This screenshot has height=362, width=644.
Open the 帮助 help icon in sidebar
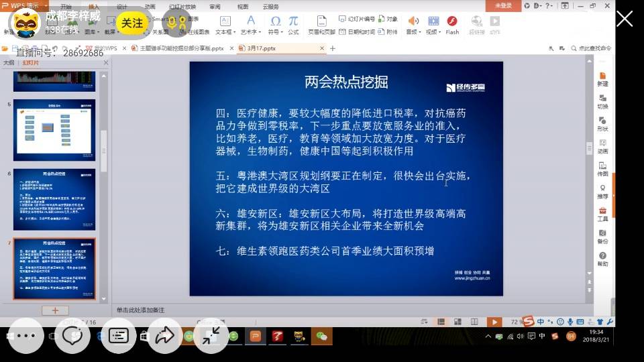click(602, 259)
